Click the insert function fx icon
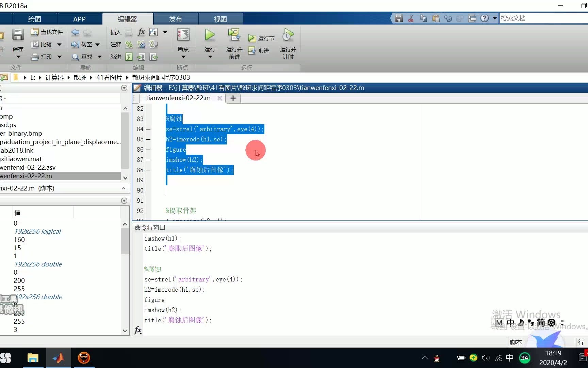588x368 pixels. pos(141,32)
